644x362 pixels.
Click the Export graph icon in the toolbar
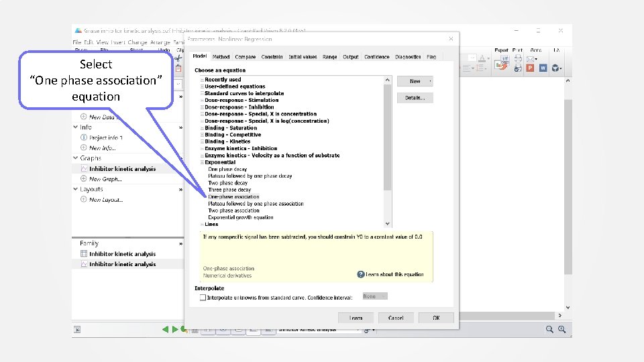point(502,63)
